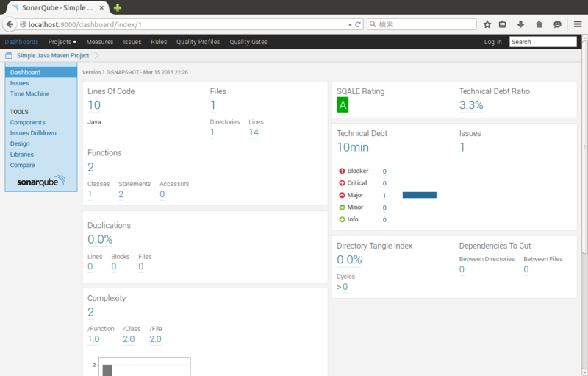Expand the breadcrumb chevron after project name

tap(96, 55)
